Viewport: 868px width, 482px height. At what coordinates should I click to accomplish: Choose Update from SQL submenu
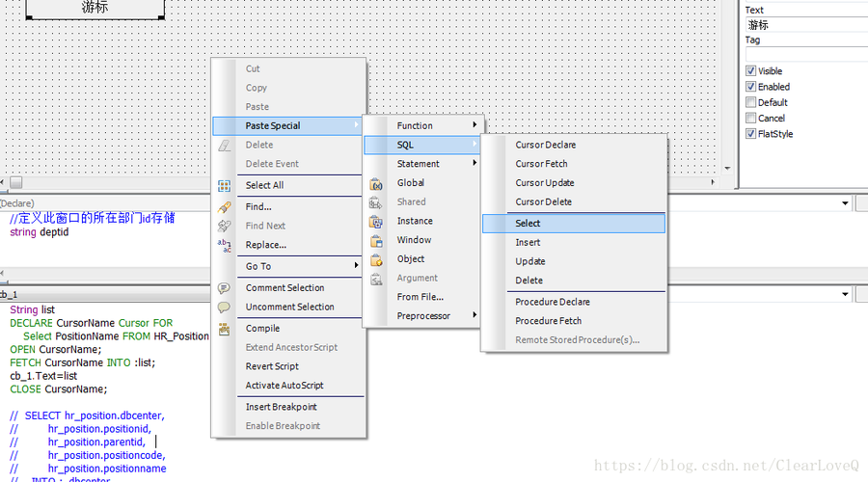click(x=574, y=261)
